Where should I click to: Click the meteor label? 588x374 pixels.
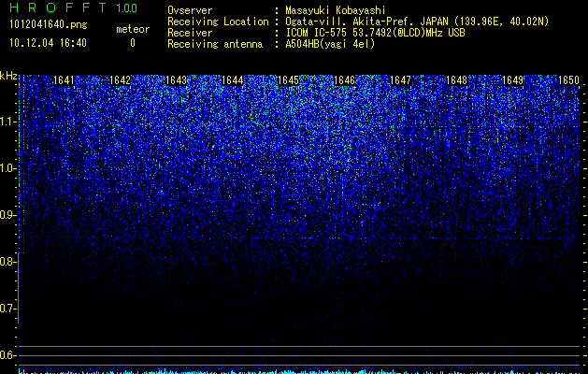tap(133, 29)
